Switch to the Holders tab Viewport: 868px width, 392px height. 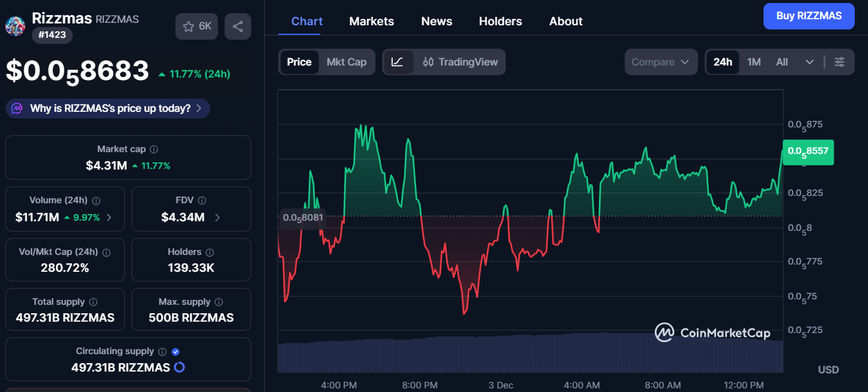(500, 21)
